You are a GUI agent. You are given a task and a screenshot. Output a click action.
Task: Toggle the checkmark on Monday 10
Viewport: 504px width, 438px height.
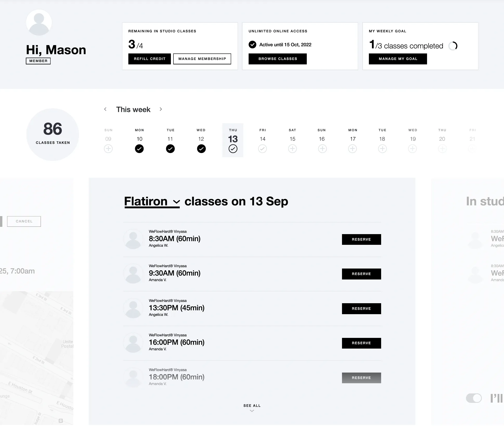click(x=139, y=149)
